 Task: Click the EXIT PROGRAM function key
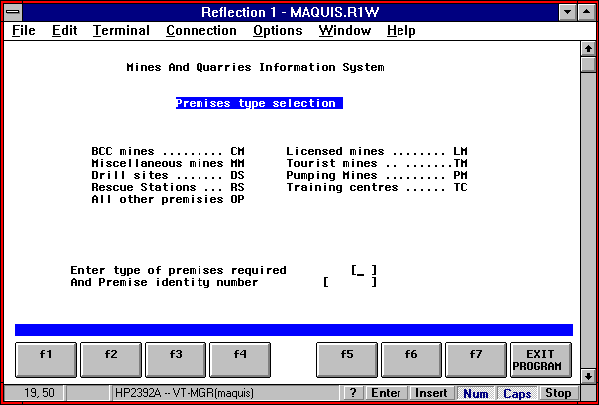pyautogui.click(x=541, y=360)
